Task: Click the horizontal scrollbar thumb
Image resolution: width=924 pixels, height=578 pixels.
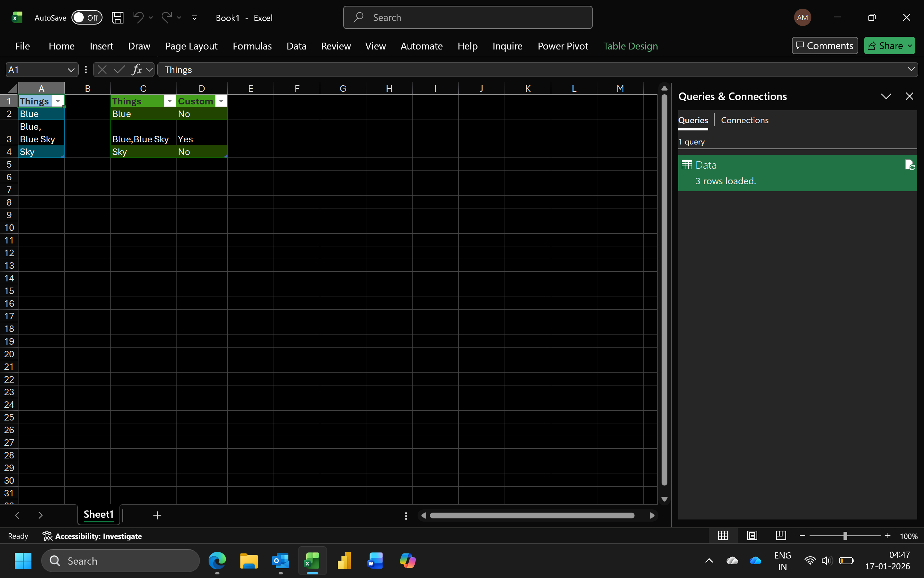Action: (532, 515)
